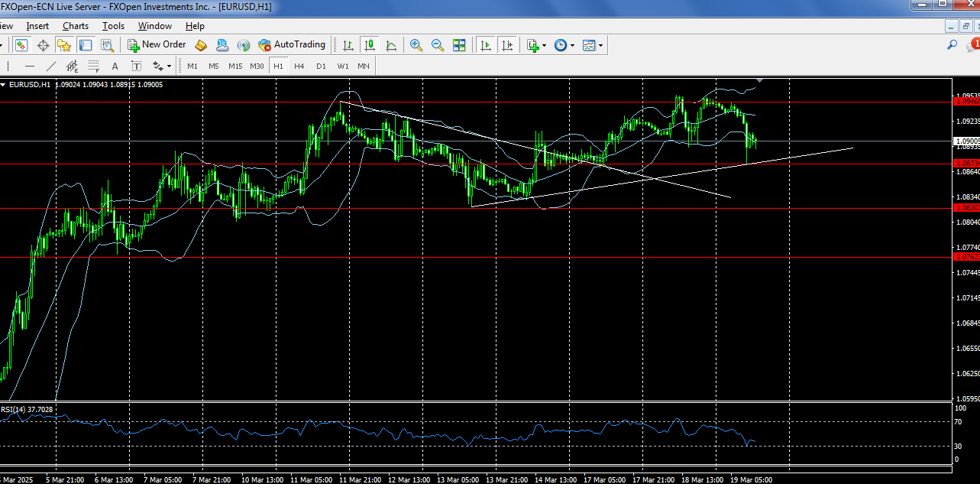Image resolution: width=980 pixels, height=484 pixels.
Task: Switch to M1 timeframe
Action: (x=192, y=66)
